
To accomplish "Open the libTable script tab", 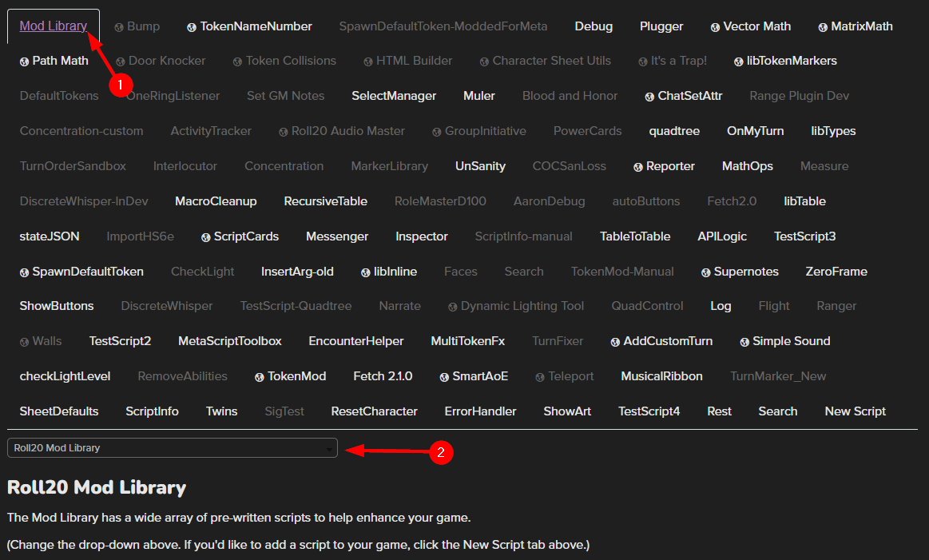I will pos(804,201).
